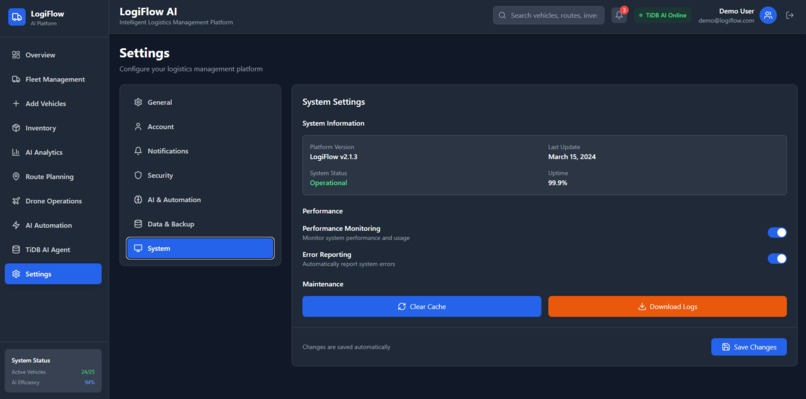Open the Demo User avatar icon
Image resolution: width=806 pixels, height=399 pixels.
point(768,15)
